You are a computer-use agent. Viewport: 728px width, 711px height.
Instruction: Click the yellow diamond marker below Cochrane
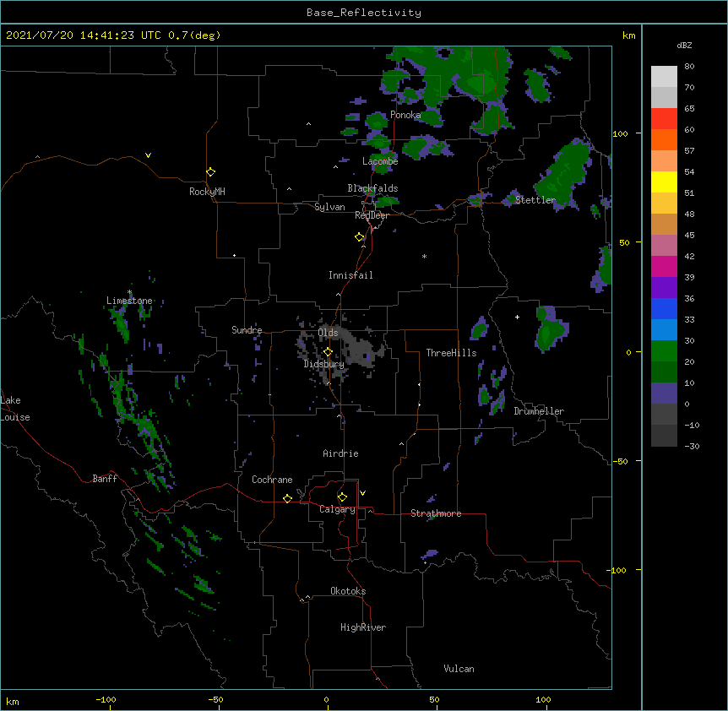(287, 498)
